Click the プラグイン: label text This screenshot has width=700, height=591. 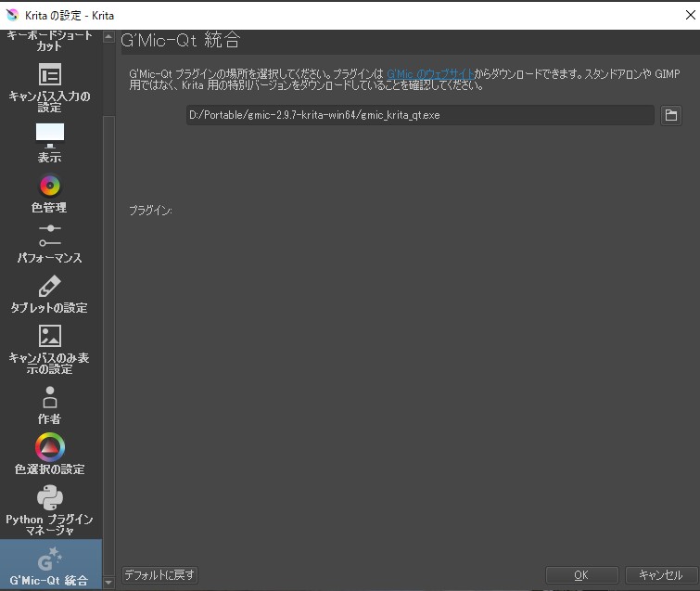coord(150,211)
